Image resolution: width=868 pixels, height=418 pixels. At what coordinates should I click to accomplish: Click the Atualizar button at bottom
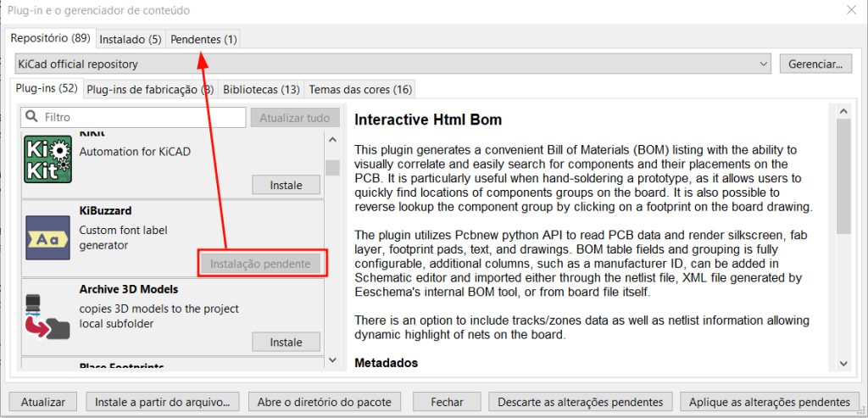[x=43, y=402]
